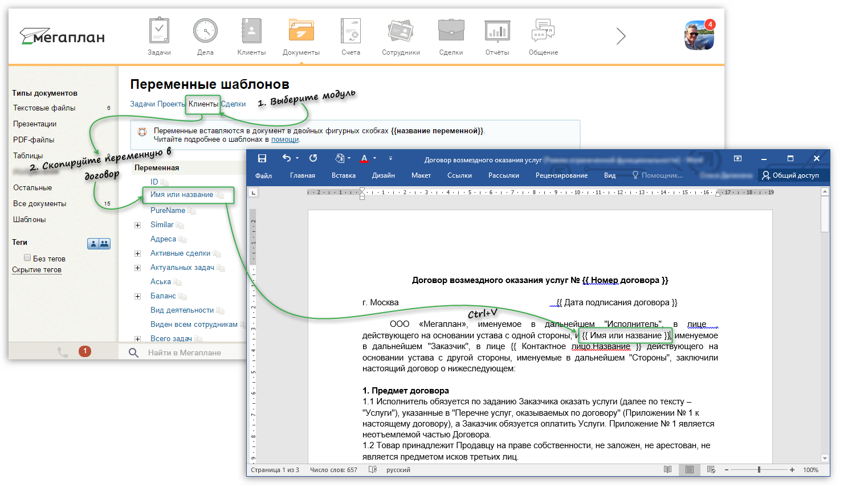Open the Дела clock icon
The width and height of the screenshot is (864, 504).
click(205, 31)
